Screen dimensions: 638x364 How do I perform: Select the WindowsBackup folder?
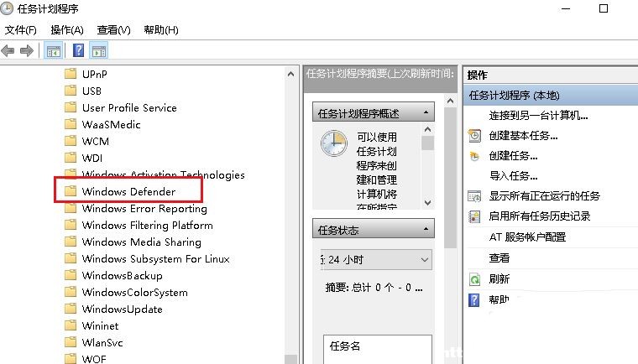pos(122,275)
